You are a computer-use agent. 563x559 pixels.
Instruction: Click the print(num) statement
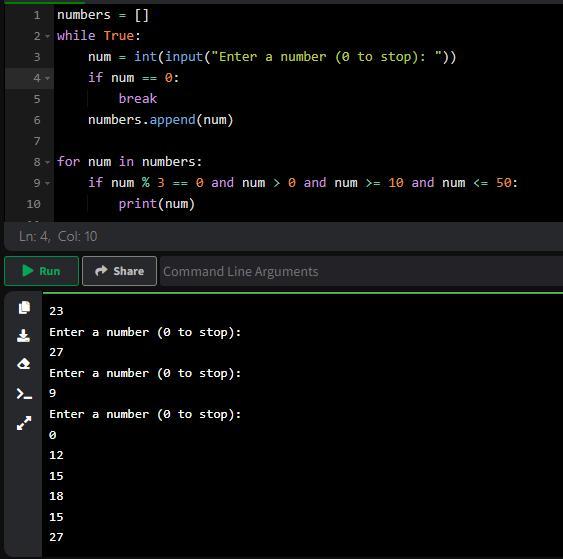(157, 204)
